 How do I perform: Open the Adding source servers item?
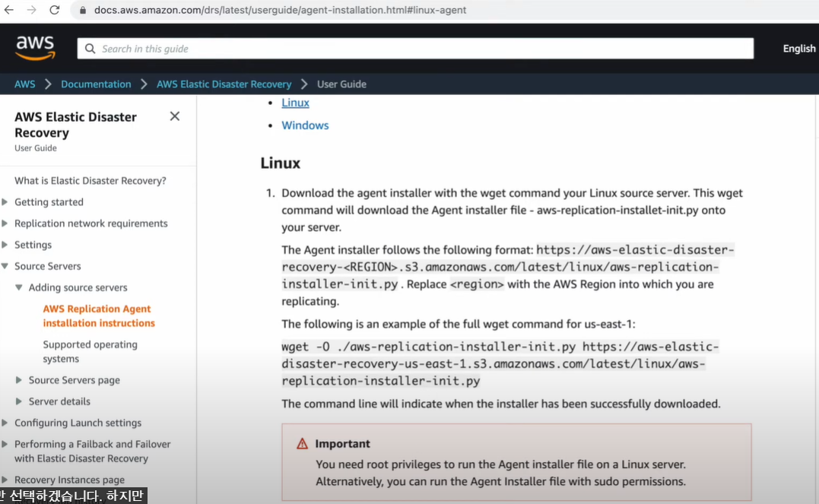78,288
